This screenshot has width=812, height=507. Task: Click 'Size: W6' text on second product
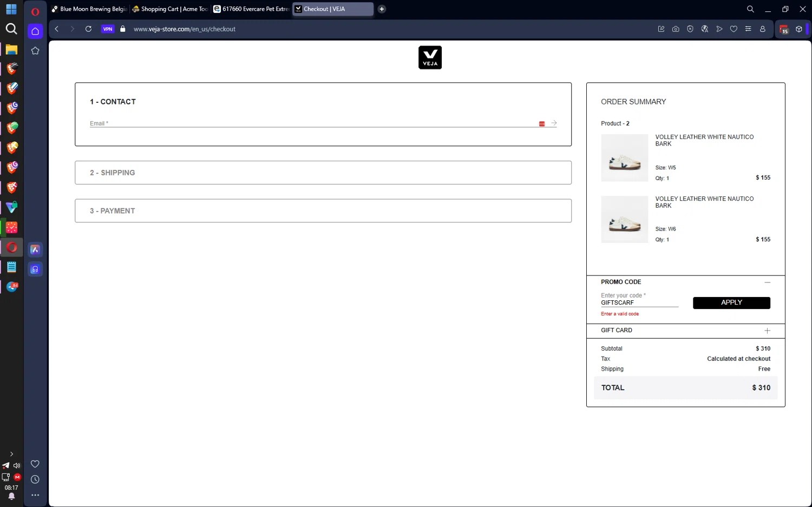665,229
